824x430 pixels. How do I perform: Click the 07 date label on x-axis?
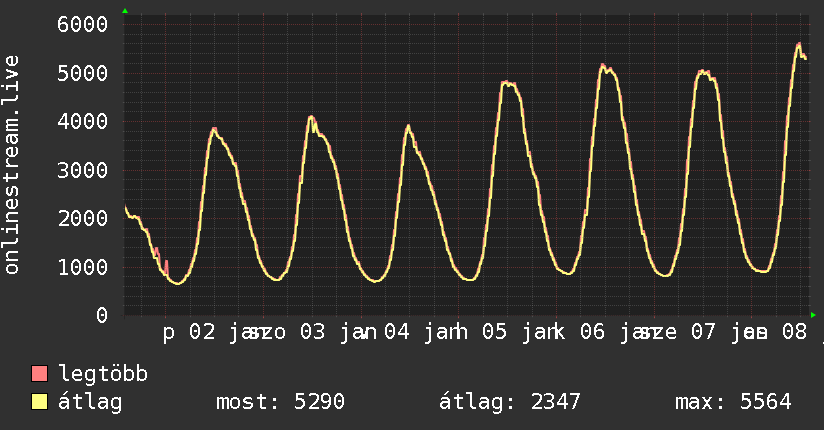[x=703, y=332]
